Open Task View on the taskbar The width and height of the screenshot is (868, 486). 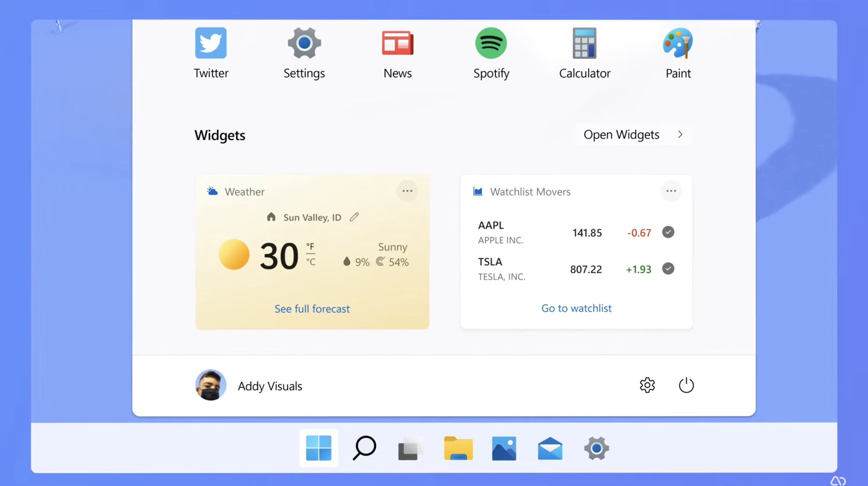411,449
